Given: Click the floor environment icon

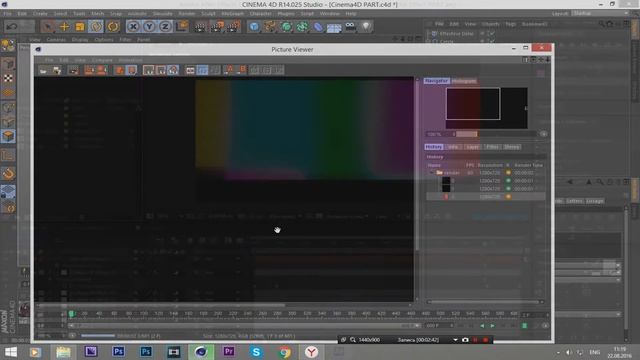Looking at the screenshot, I should [x=334, y=27].
